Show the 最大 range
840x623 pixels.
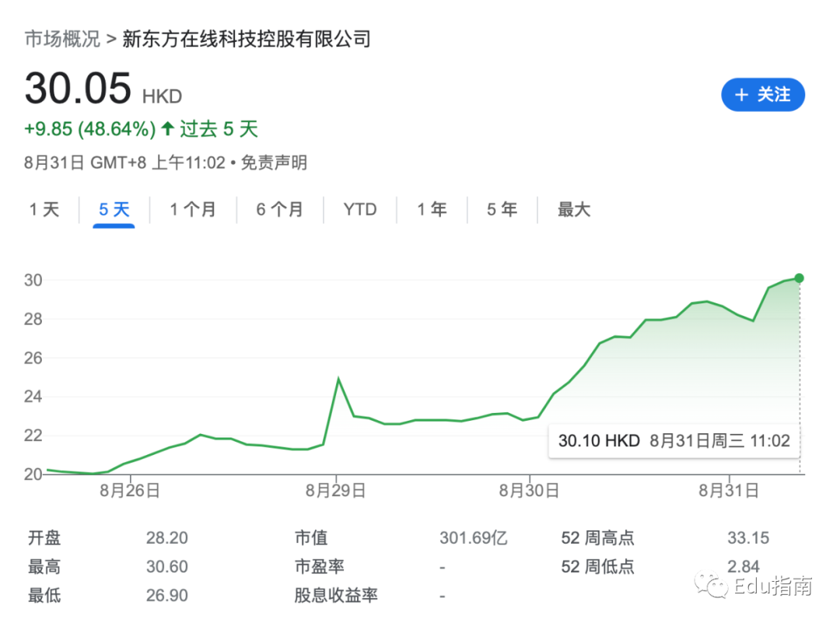pyautogui.click(x=574, y=209)
